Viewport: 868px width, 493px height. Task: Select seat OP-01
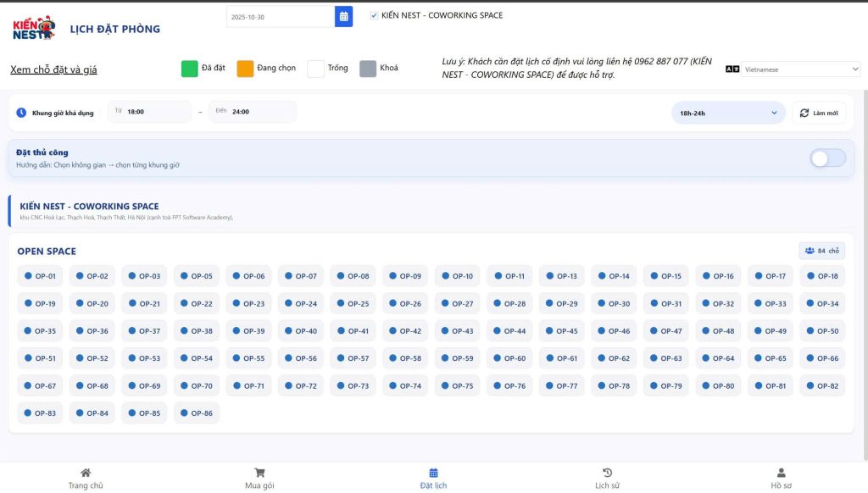[x=40, y=276]
